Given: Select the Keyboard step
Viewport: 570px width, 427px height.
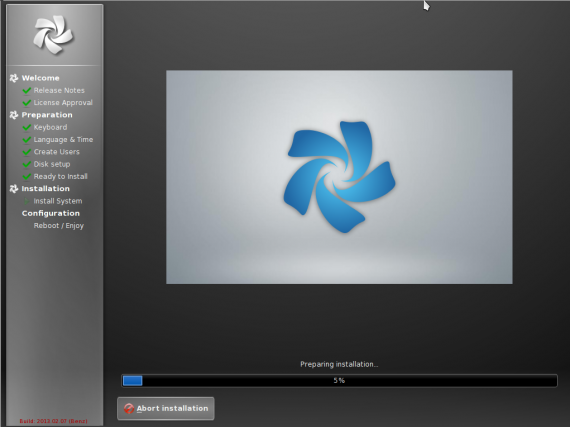Looking at the screenshot, I should (x=51, y=127).
